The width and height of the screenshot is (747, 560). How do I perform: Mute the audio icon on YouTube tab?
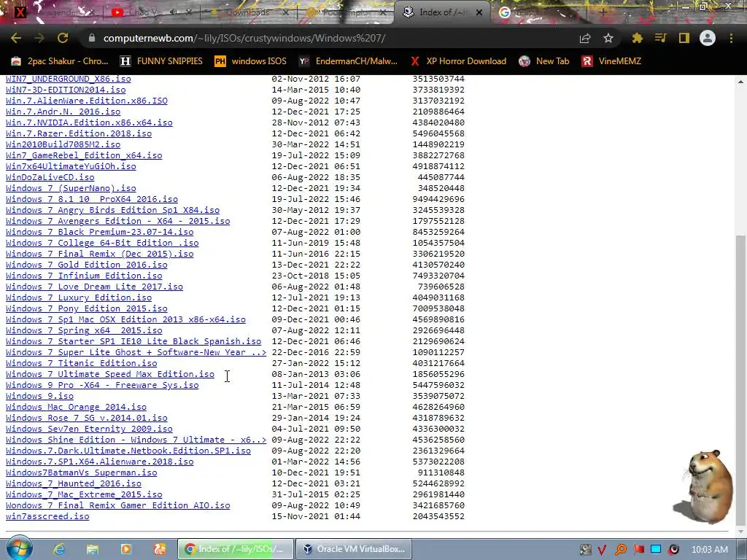tap(173, 12)
